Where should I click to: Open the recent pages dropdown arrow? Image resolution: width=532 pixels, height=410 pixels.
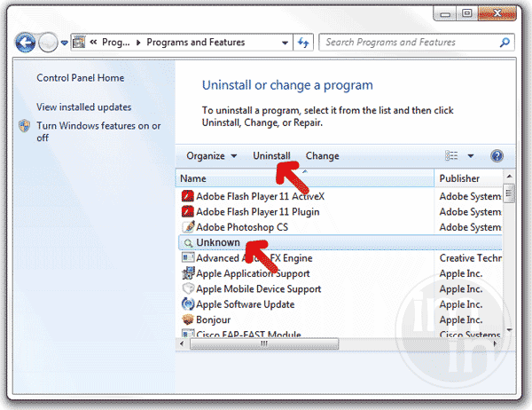pos(65,43)
